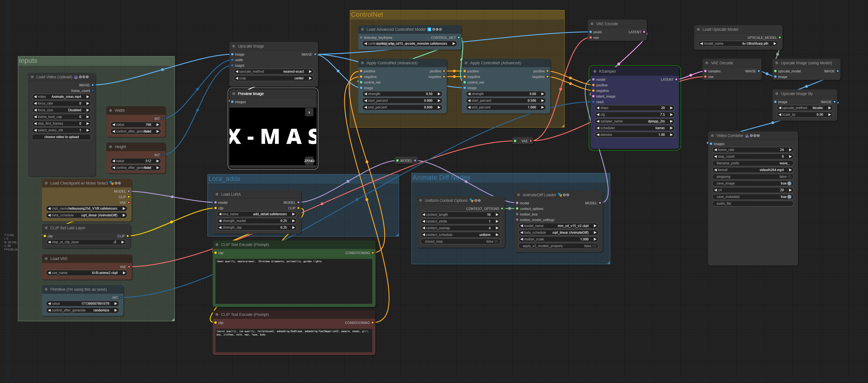Click the camera icon beside Load Video (Upload)
The height and width of the screenshot is (383, 868).
[x=76, y=77]
